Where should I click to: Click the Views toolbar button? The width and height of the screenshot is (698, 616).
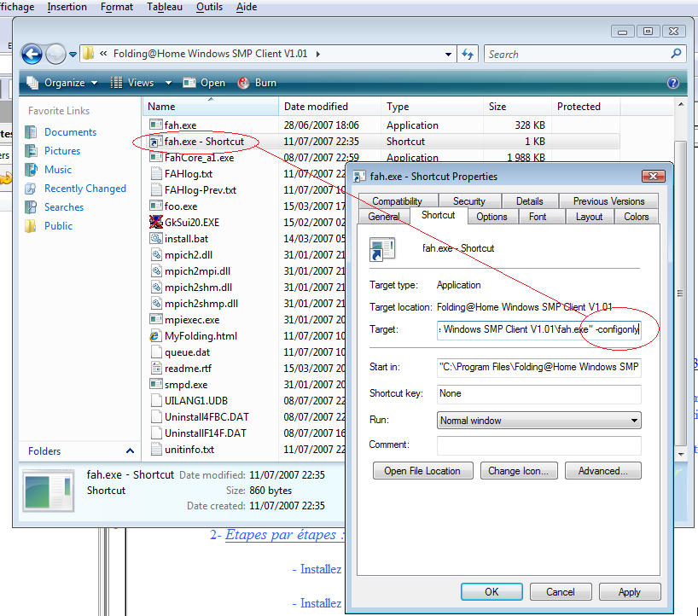click(x=132, y=83)
